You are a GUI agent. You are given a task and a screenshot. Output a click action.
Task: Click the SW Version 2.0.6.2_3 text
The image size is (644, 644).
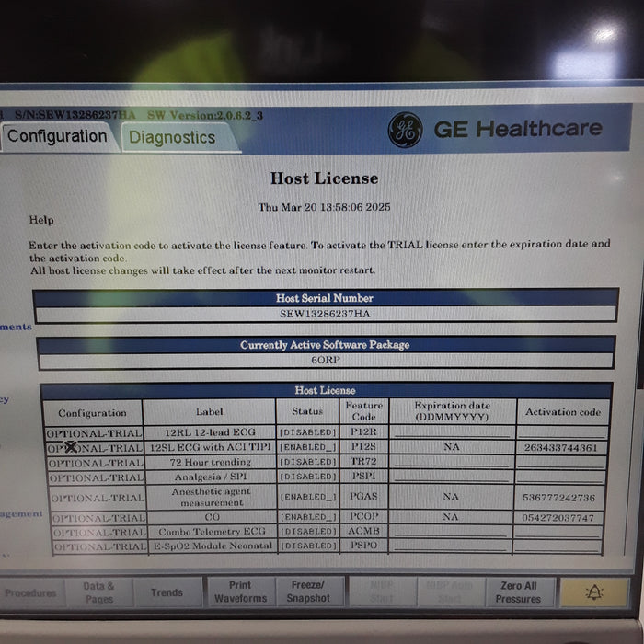204,115
